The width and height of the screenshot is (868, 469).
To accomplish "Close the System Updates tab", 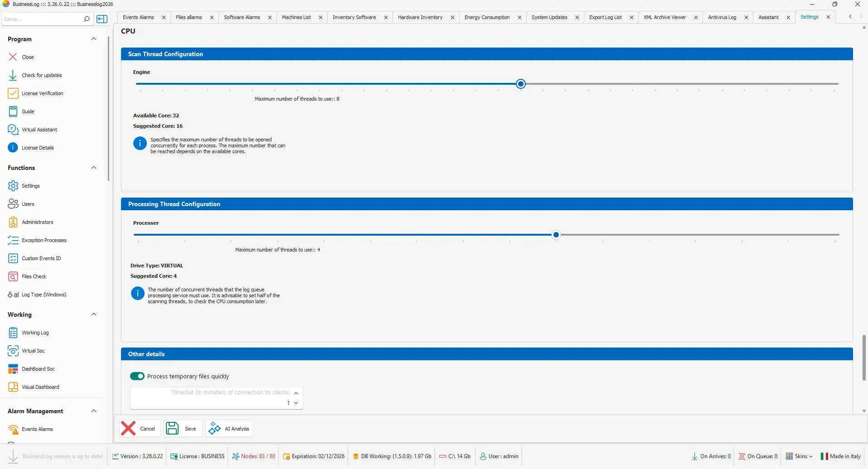I will [x=577, y=17].
